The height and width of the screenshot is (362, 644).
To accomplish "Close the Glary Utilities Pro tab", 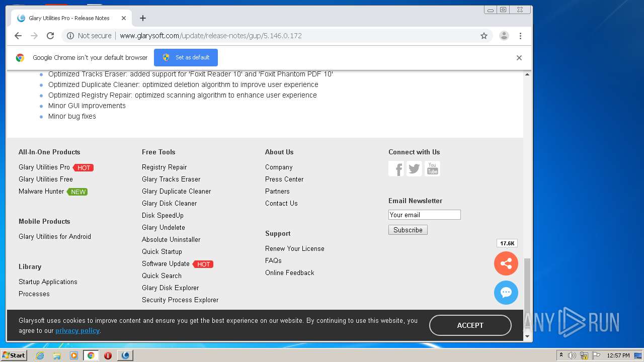I will click(x=124, y=18).
